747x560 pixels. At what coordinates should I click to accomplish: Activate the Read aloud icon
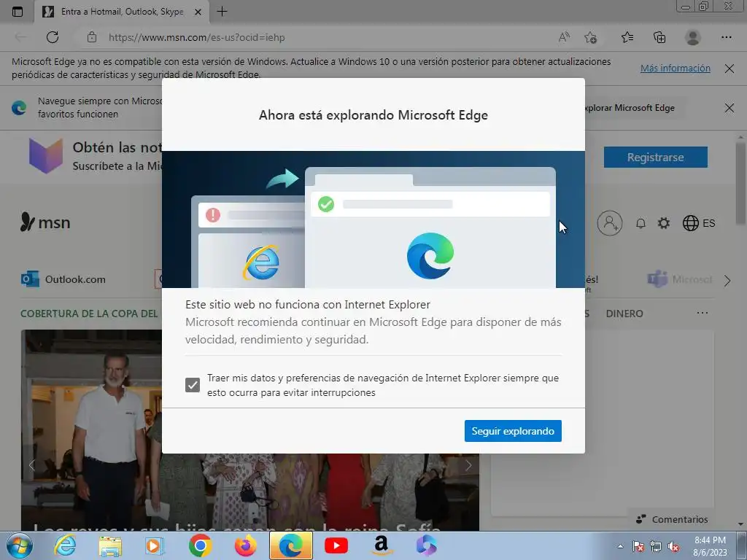tap(564, 37)
